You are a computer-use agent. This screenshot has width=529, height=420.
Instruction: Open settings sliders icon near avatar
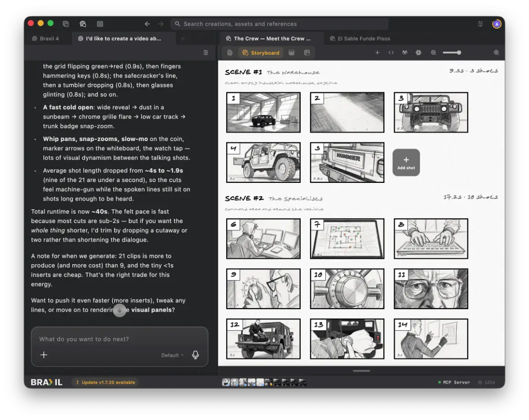point(480,24)
